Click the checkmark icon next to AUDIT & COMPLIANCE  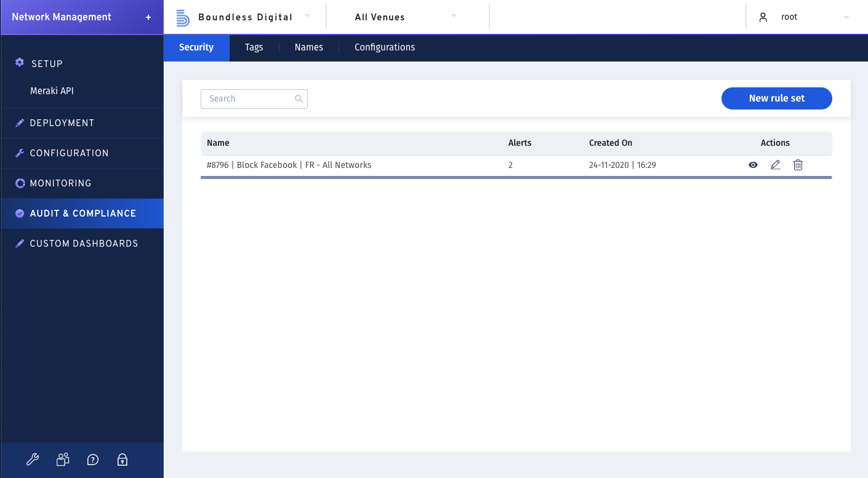tap(20, 213)
